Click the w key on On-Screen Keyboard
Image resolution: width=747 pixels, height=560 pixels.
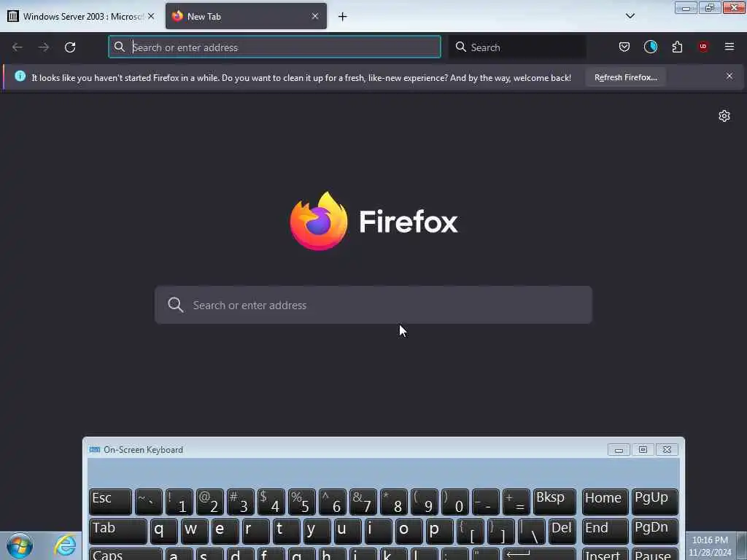[x=194, y=532]
